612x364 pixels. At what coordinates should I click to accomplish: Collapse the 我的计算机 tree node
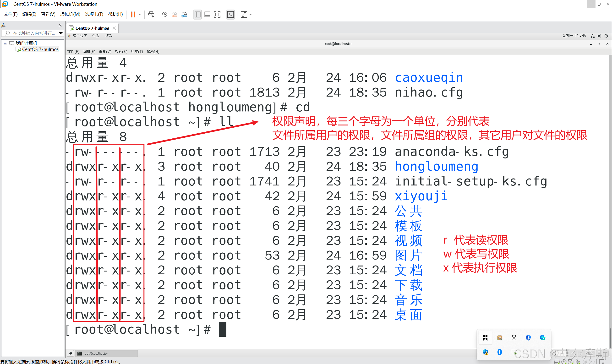[x=5, y=43]
